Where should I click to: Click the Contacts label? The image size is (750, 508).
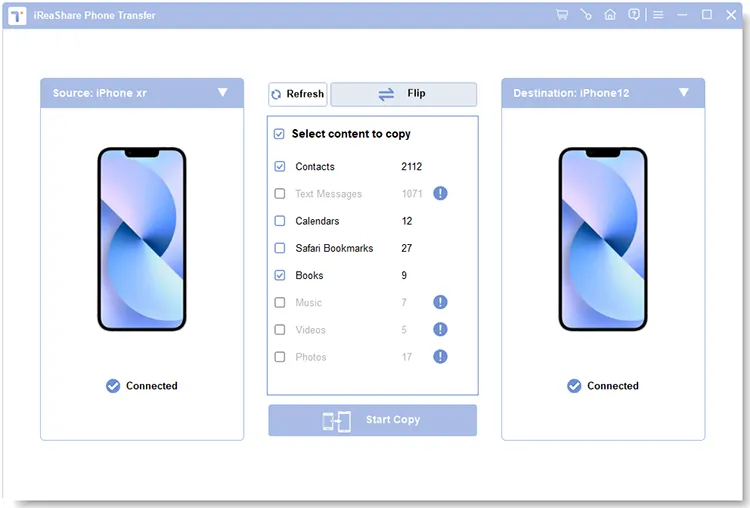point(315,166)
